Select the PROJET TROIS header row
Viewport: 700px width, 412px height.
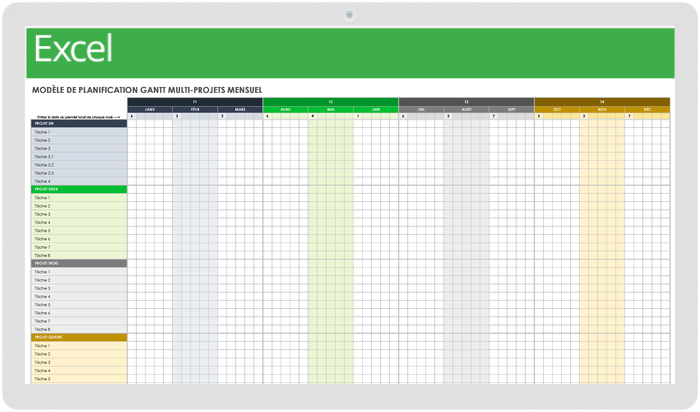point(79,263)
